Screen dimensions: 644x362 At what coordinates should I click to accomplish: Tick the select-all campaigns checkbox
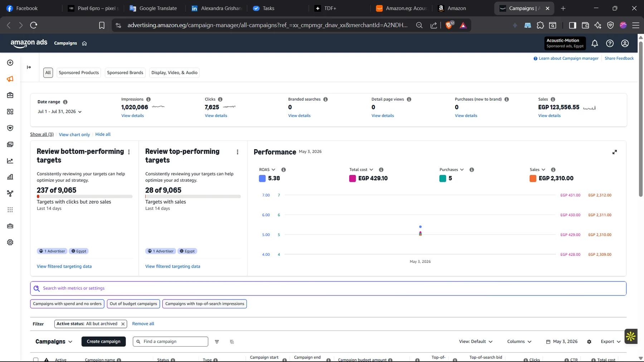(x=36, y=359)
